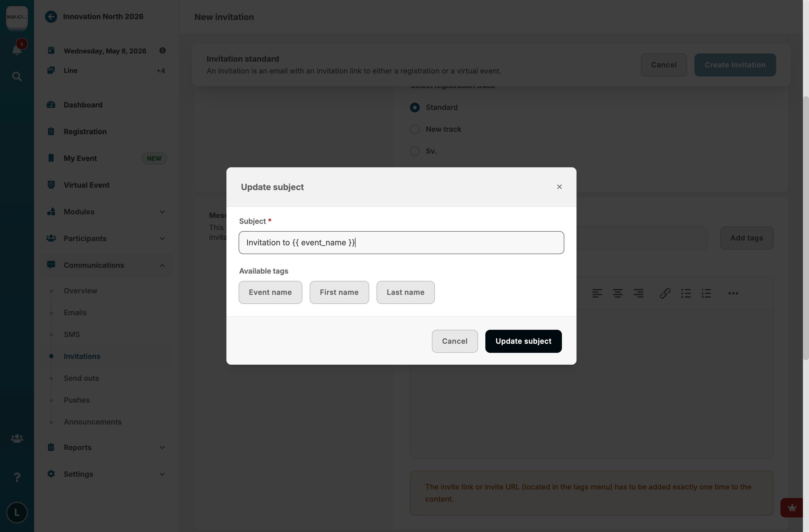The image size is (809, 532).
Task: Choose the Sv. registration track
Action: (x=414, y=151)
